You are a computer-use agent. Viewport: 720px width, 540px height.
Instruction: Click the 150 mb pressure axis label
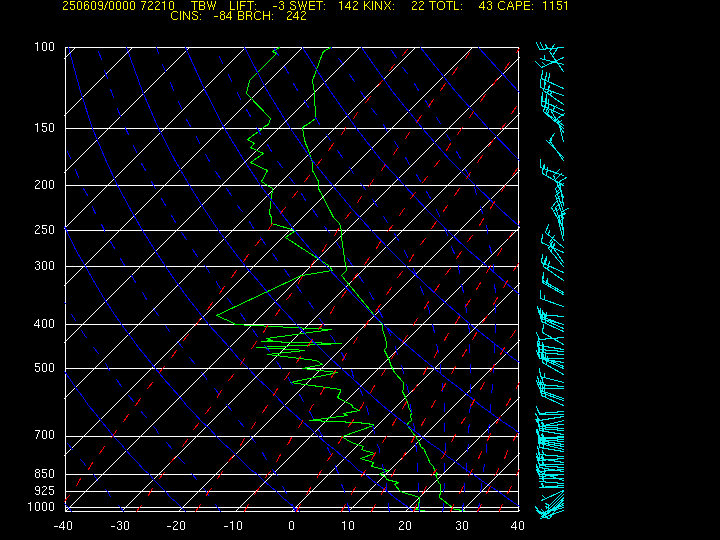point(45,128)
